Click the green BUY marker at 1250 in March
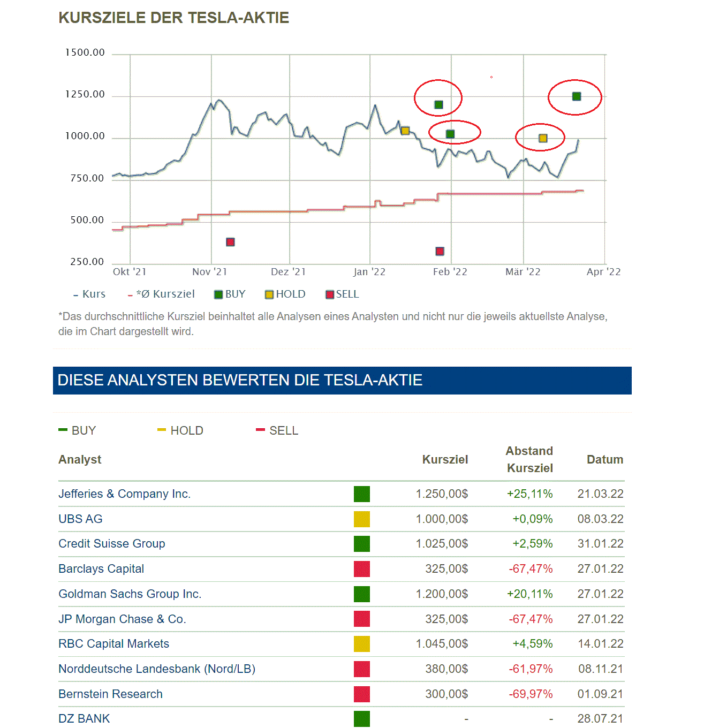Viewport: 704px width, 728px height. click(x=577, y=96)
